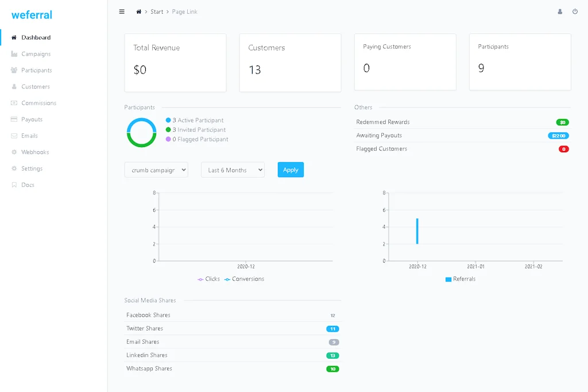Click the Webhooks gear icon in sidebar
Image resolution: width=588 pixels, height=392 pixels.
(x=14, y=152)
